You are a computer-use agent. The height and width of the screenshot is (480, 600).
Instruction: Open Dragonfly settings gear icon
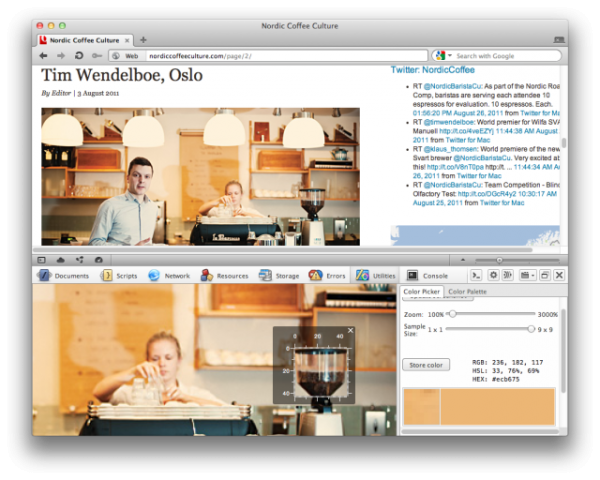coord(492,275)
